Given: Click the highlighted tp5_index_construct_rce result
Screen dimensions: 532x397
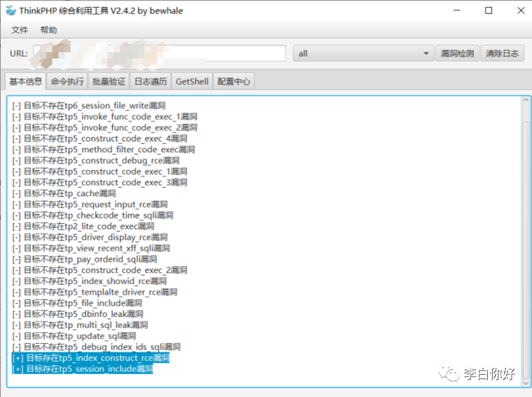Looking at the screenshot, I should [90, 358].
